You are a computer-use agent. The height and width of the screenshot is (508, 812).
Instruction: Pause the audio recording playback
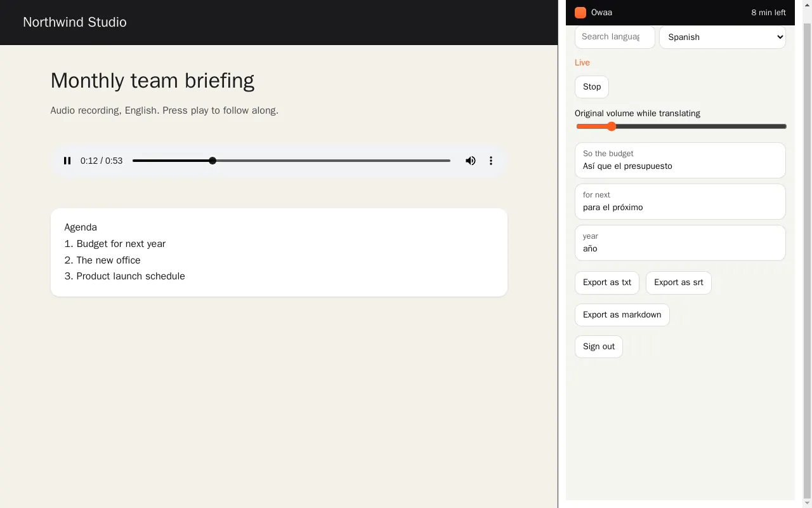pos(67,161)
